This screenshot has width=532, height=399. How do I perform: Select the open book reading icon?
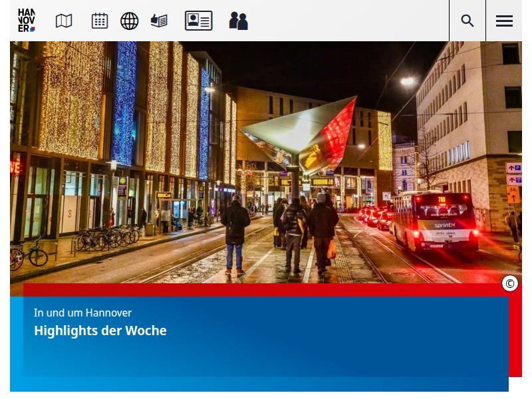point(159,21)
